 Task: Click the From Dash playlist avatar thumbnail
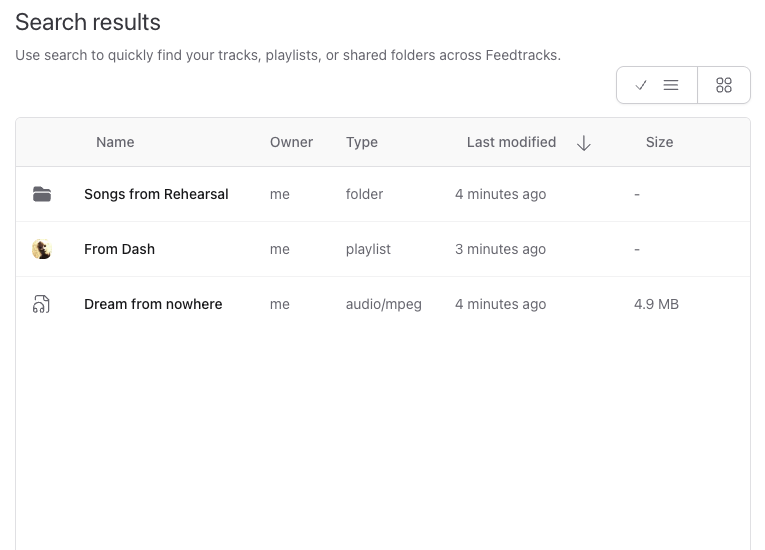(42, 249)
